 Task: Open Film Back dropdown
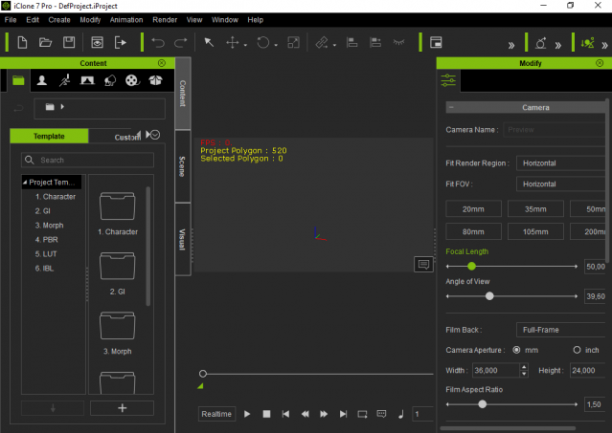(561, 330)
